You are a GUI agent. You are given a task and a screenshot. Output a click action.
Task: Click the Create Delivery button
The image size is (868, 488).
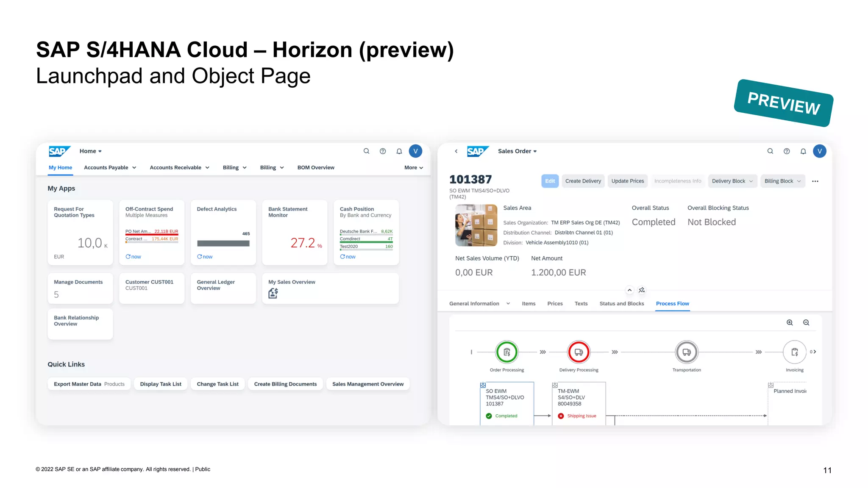click(583, 181)
